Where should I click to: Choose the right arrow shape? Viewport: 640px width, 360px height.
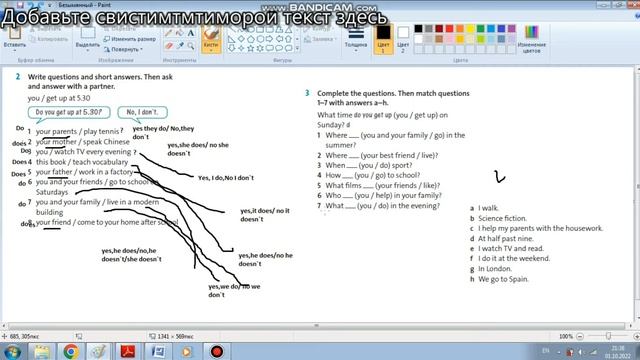pos(269,39)
